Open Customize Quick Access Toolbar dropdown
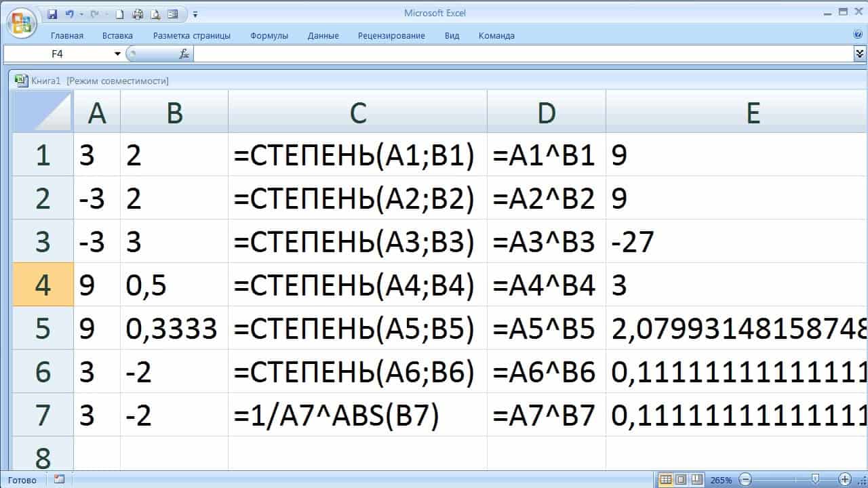 [195, 14]
